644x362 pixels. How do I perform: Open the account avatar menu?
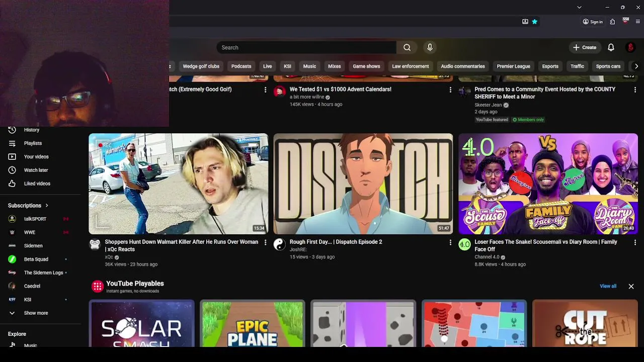click(x=630, y=47)
